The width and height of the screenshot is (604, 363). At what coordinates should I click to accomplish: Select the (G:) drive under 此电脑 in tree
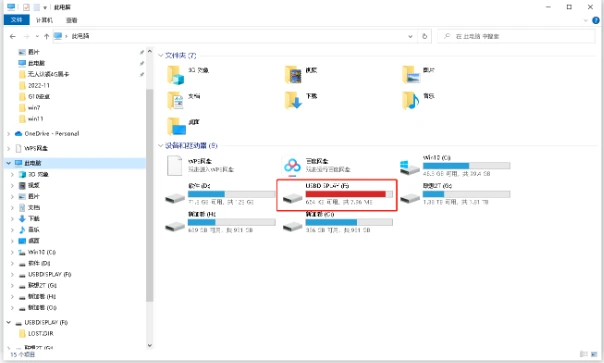(38, 286)
